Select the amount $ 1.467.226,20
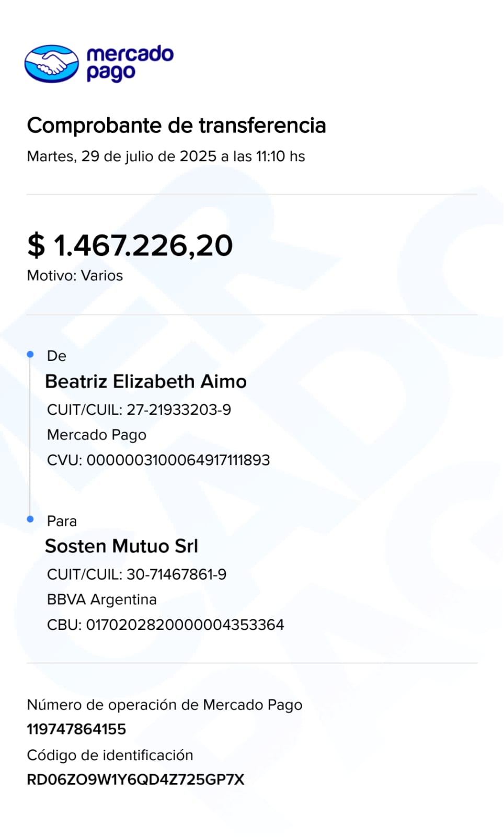 point(130,245)
